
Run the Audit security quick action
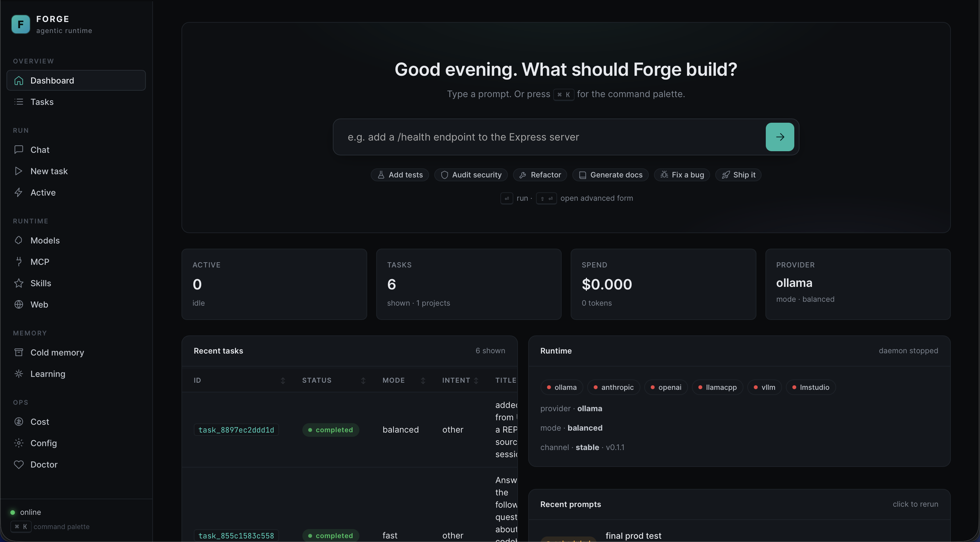(471, 175)
